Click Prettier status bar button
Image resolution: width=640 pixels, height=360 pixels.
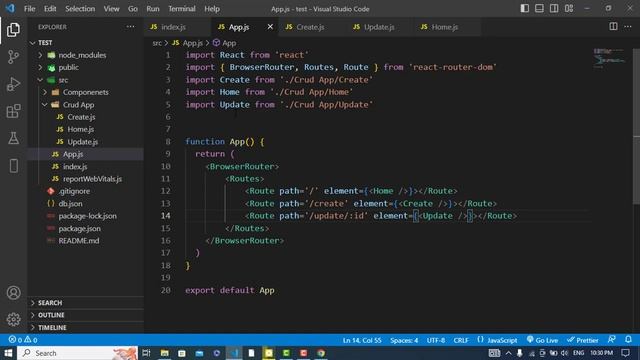click(x=582, y=340)
